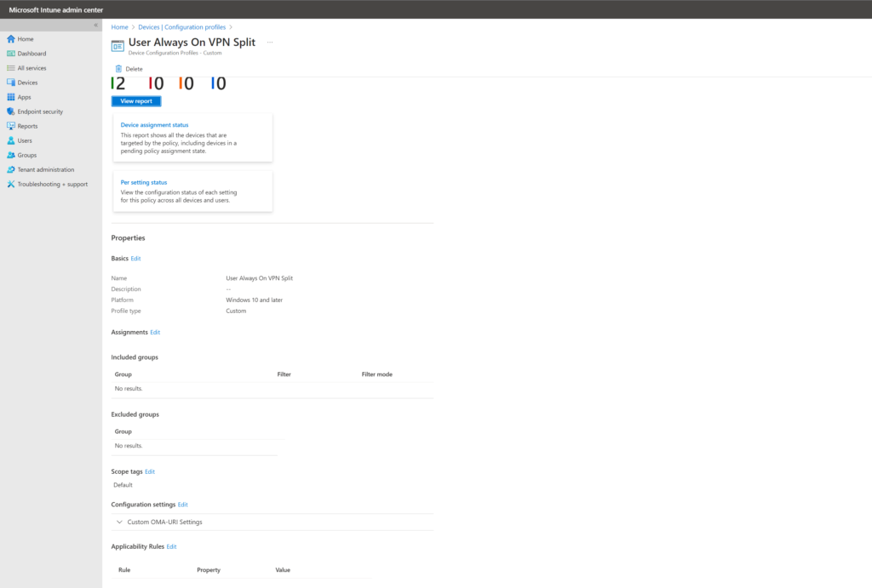872x588 pixels.
Task: Select Tenant administration menu label
Action: pyautogui.click(x=46, y=169)
